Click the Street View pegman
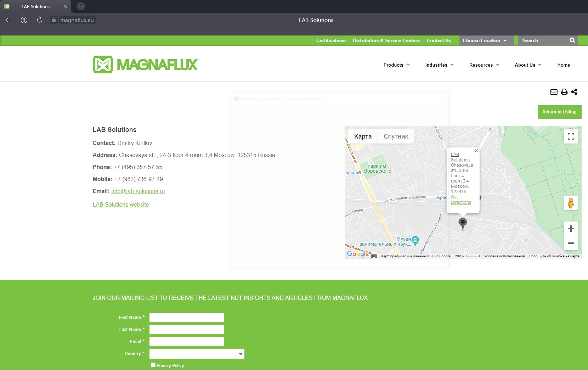The height and width of the screenshot is (370, 588). 571,203
